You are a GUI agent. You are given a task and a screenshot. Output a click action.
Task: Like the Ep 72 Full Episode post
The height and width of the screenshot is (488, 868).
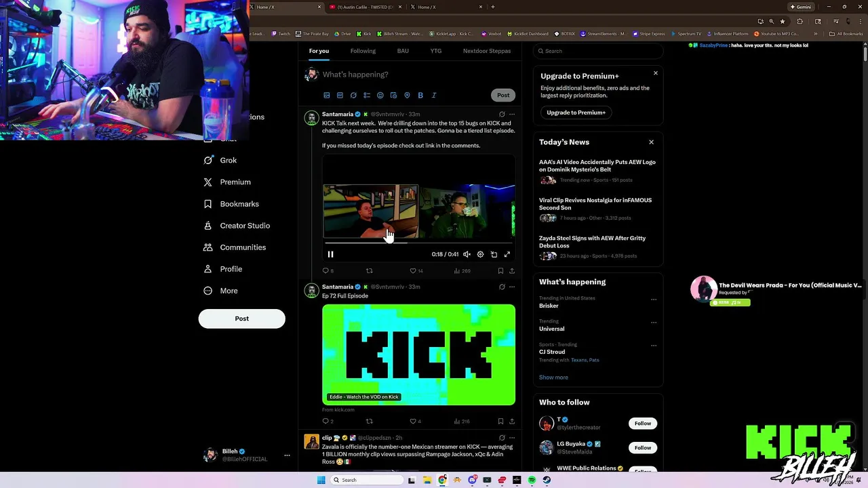[415, 422]
